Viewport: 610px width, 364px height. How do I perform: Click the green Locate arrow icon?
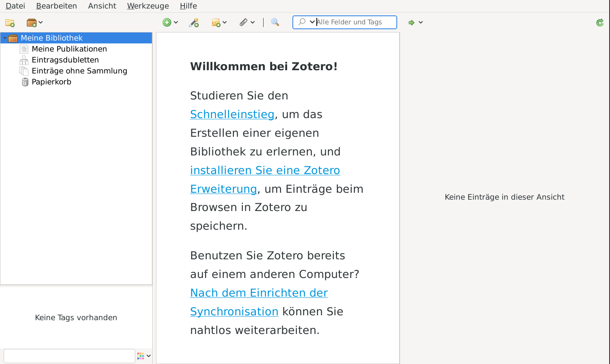(x=411, y=22)
